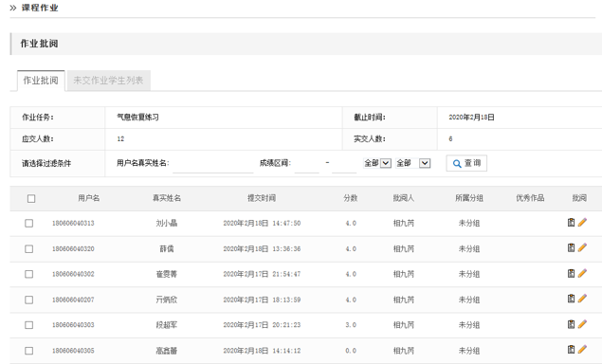The height and width of the screenshot is (364, 602).
Task: Click the username 180606040313
Action: click(x=73, y=223)
